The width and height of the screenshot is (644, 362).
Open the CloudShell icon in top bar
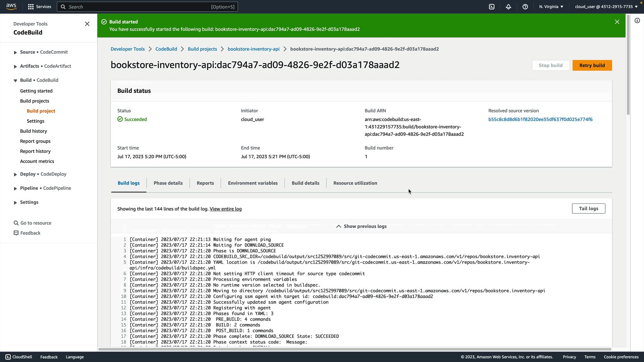click(492, 7)
